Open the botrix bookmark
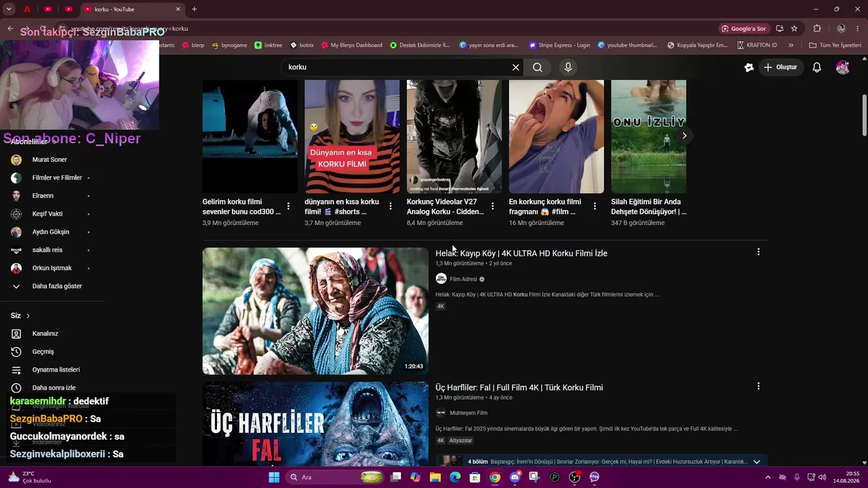 click(302, 45)
